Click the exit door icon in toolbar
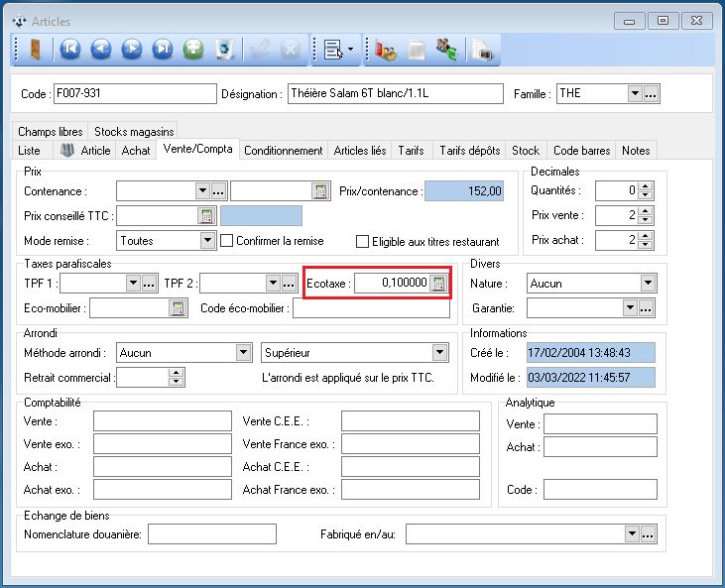The height and width of the screenshot is (588, 725). pyautogui.click(x=36, y=49)
